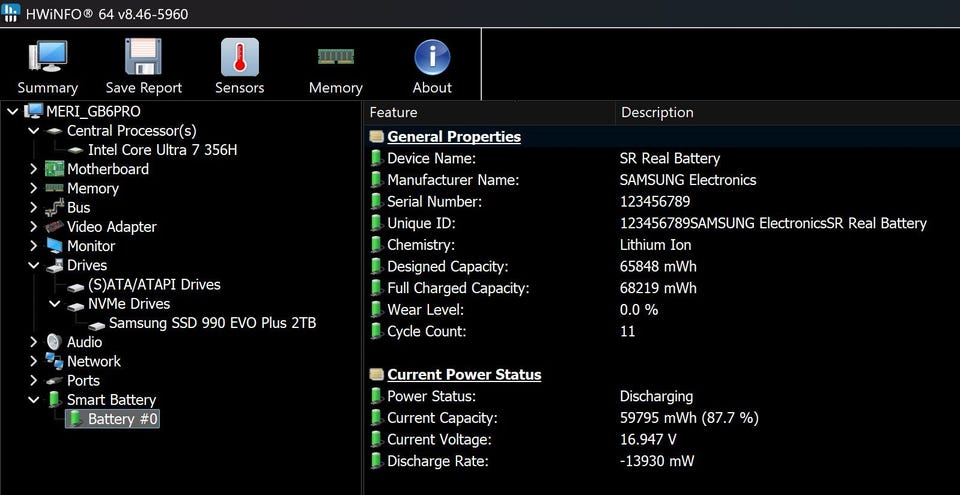960x495 pixels.
Task: Click the HWiNFO app icon in title bar
Action: coord(11,13)
